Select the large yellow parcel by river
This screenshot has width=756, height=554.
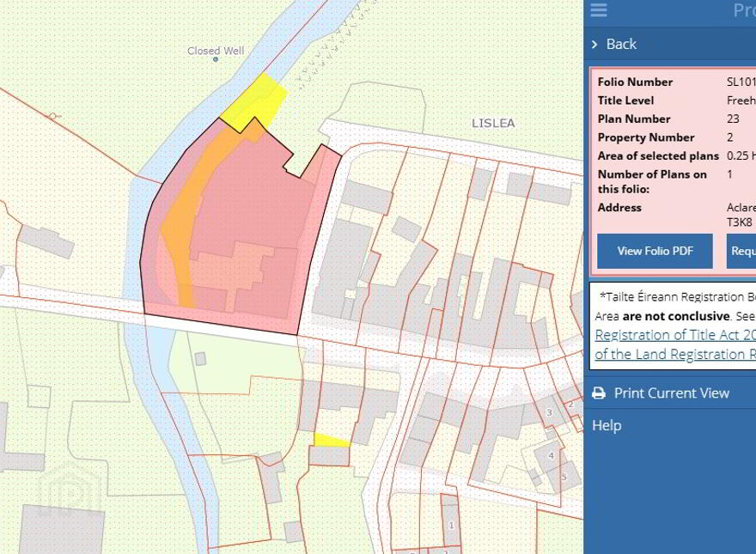(255, 102)
